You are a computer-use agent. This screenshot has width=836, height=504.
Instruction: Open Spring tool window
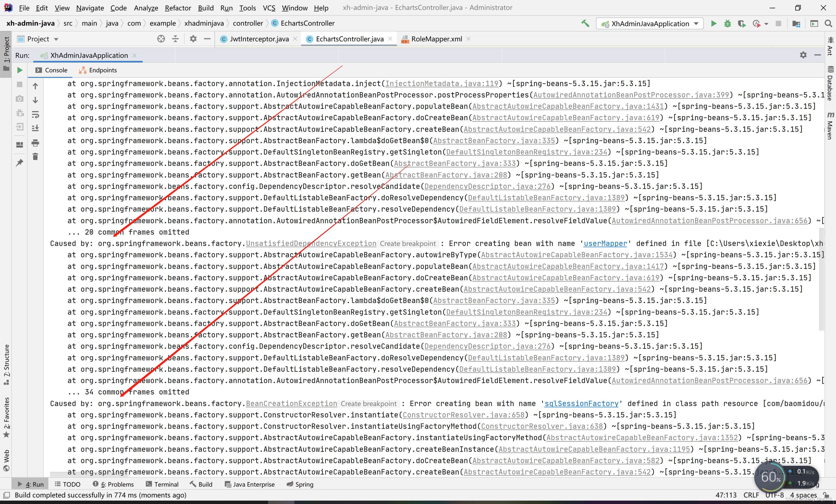(300, 484)
